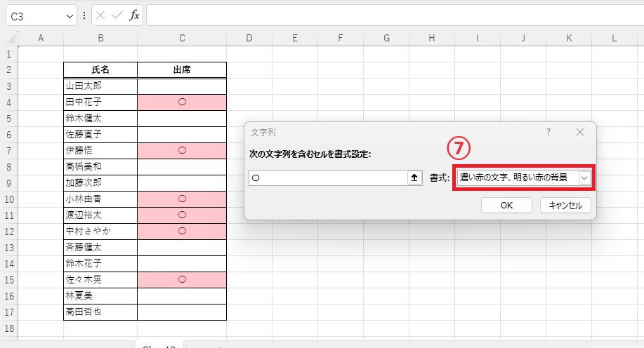Click the OK button
The height and width of the screenshot is (348, 644).
(506, 205)
